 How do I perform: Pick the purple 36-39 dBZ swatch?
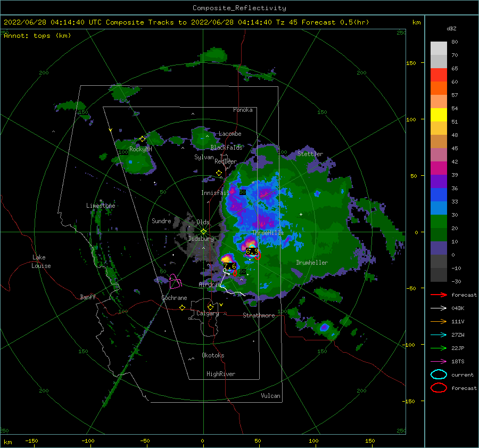pos(439,182)
